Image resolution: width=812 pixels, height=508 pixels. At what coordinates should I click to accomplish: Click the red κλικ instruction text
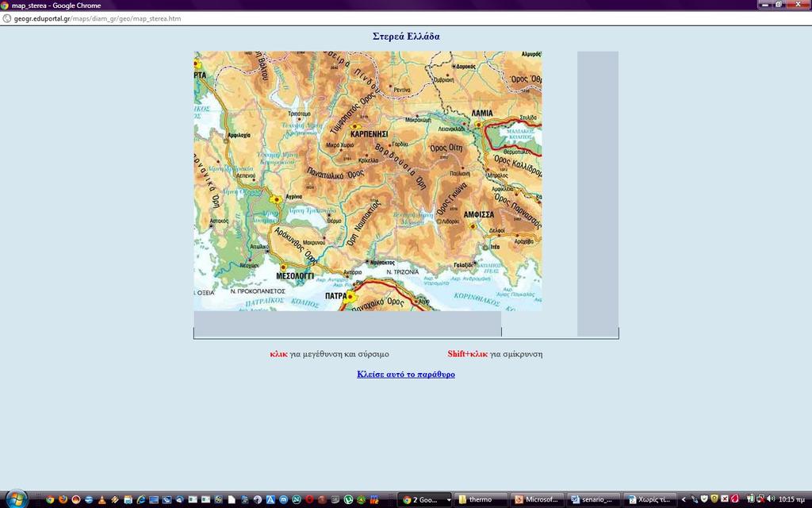point(278,354)
